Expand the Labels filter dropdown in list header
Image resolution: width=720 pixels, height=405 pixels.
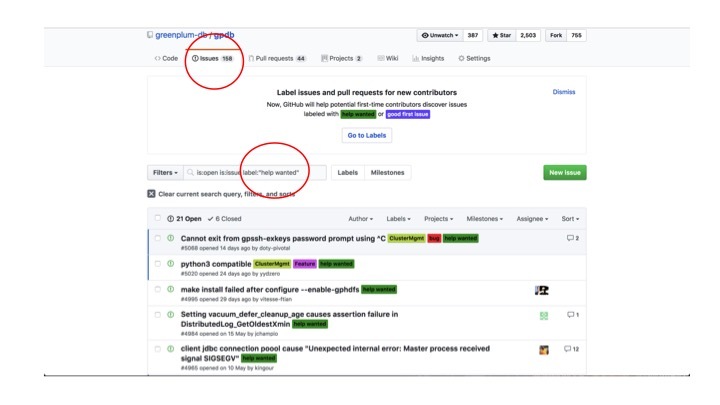point(398,219)
